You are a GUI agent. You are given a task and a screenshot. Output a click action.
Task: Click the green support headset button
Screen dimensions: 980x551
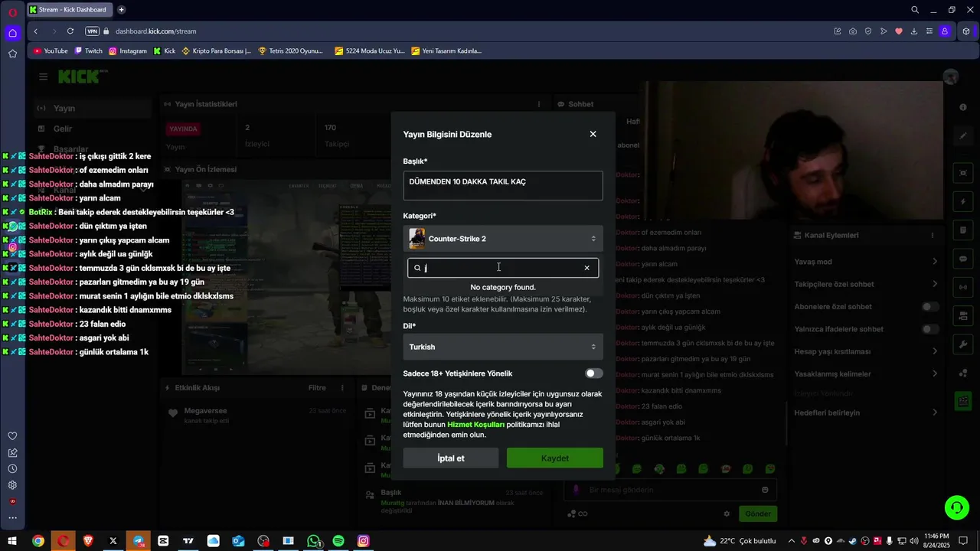(x=956, y=507)
